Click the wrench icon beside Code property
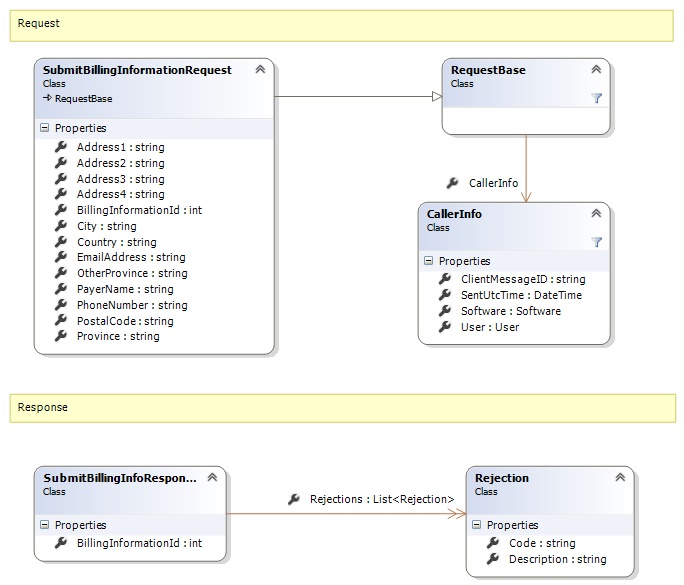The height and width of the screenshot is (585, 684). click(493, 543)
